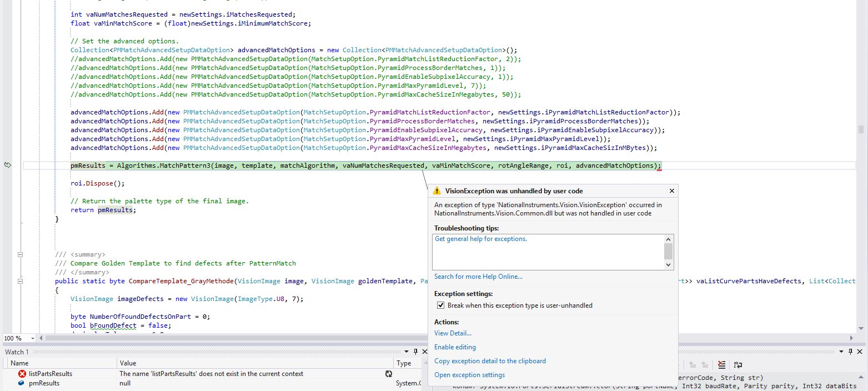This screenshot has width=868, height=391.
Task: Pin the bottom-right tool panel
Action: click(x=850, y=352)
